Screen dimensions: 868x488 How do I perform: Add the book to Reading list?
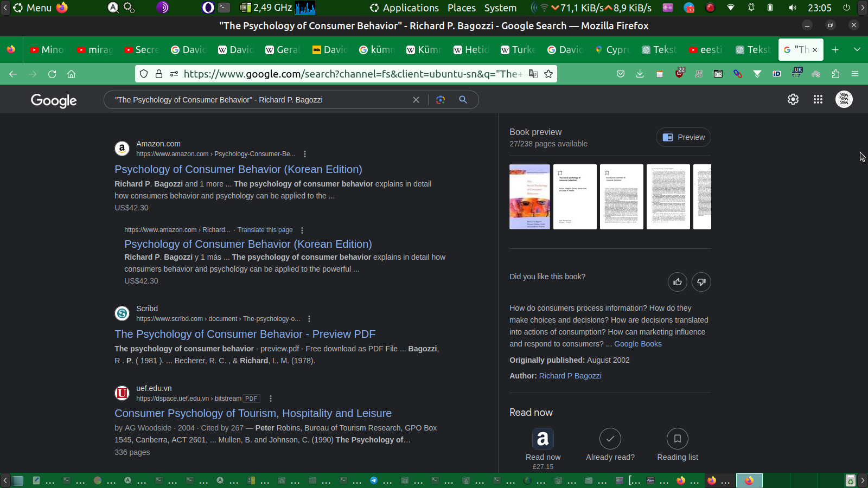(678, 445)
